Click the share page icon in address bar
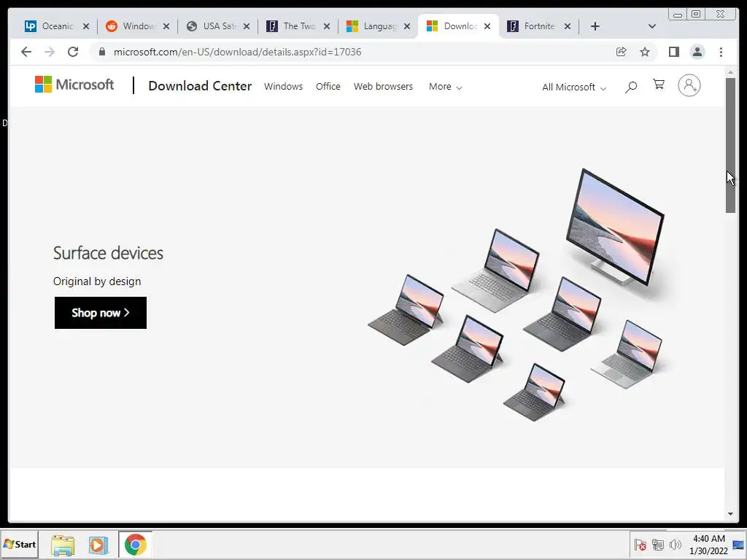 point(622,52)
